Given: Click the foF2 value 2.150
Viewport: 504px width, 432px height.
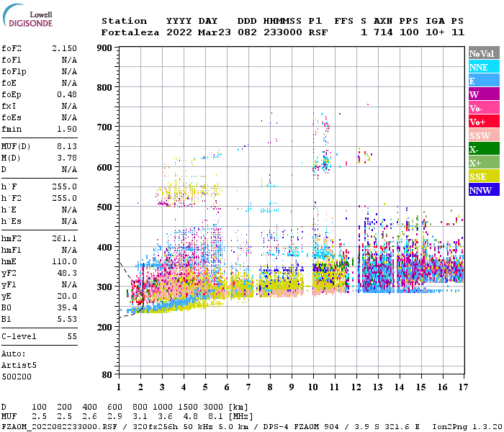Looking at the screenshot, I should [64, 48].
